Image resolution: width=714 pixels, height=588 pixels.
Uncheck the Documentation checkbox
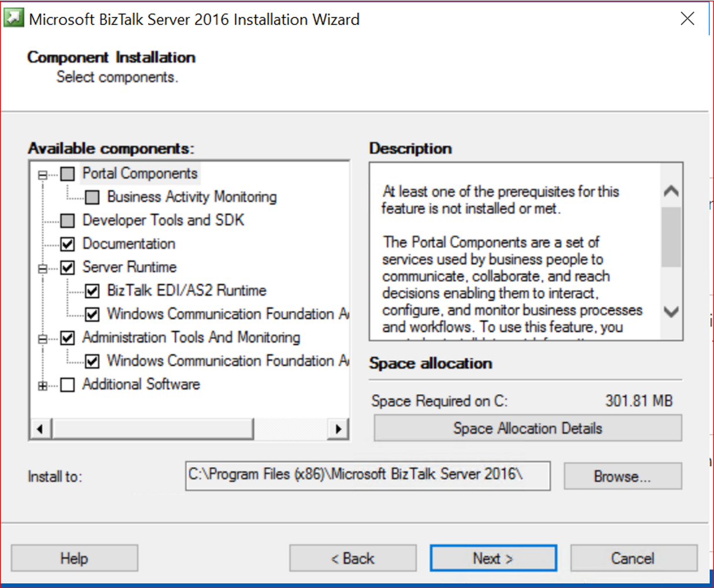68,244
